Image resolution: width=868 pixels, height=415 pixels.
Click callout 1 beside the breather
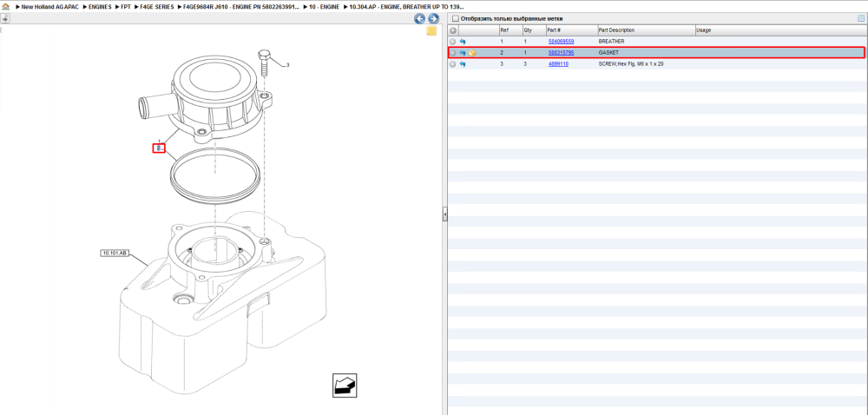coord(160,142)
